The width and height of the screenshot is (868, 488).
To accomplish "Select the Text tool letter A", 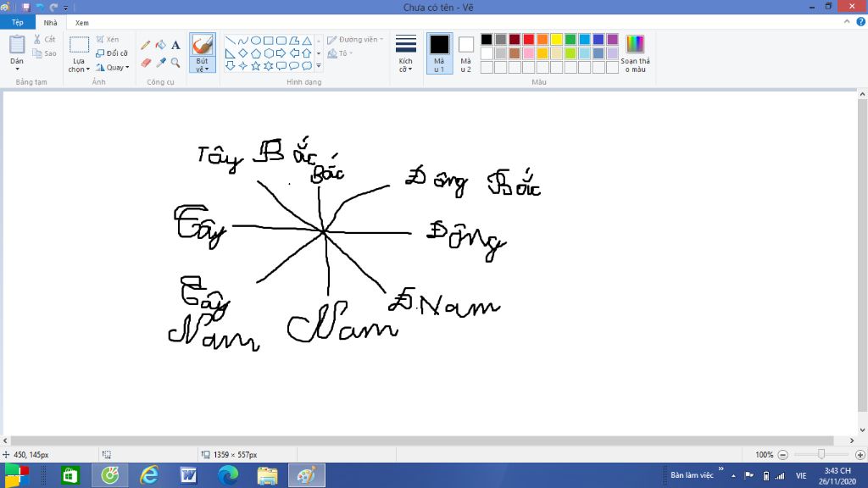I will tap(175, 46).
